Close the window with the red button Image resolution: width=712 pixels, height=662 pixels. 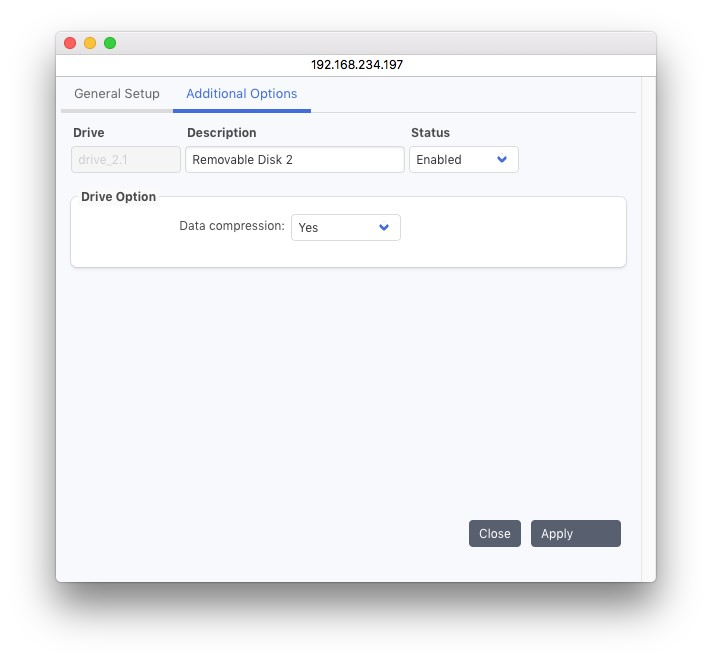[x=70, y=43]
